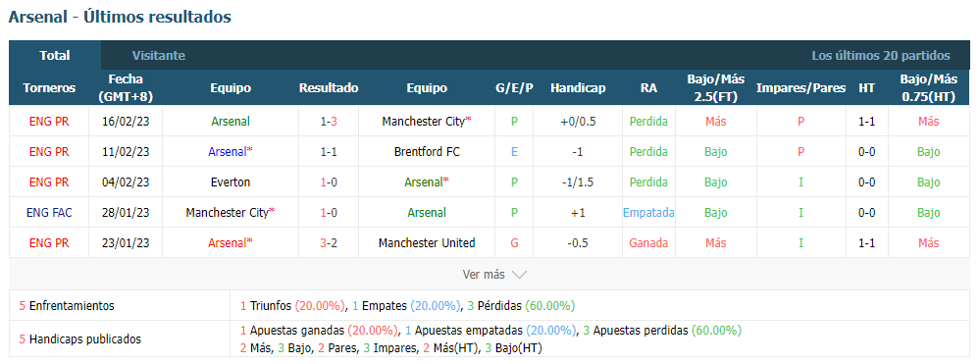Click the 1-3 score on 16/02/23
This screenshot has height=364, width=980.
tap(329, 122)
